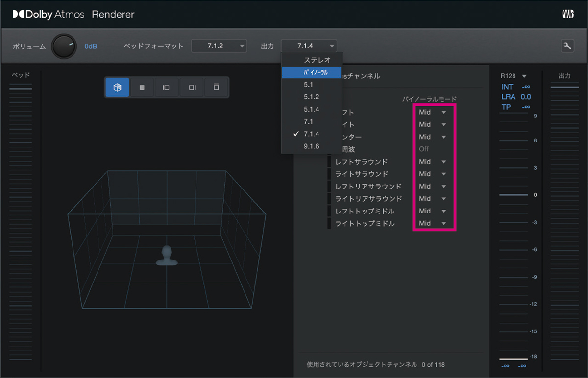Choose バイノーラル from output menu
Screen dimensions: 588x378
coord(312,72)
